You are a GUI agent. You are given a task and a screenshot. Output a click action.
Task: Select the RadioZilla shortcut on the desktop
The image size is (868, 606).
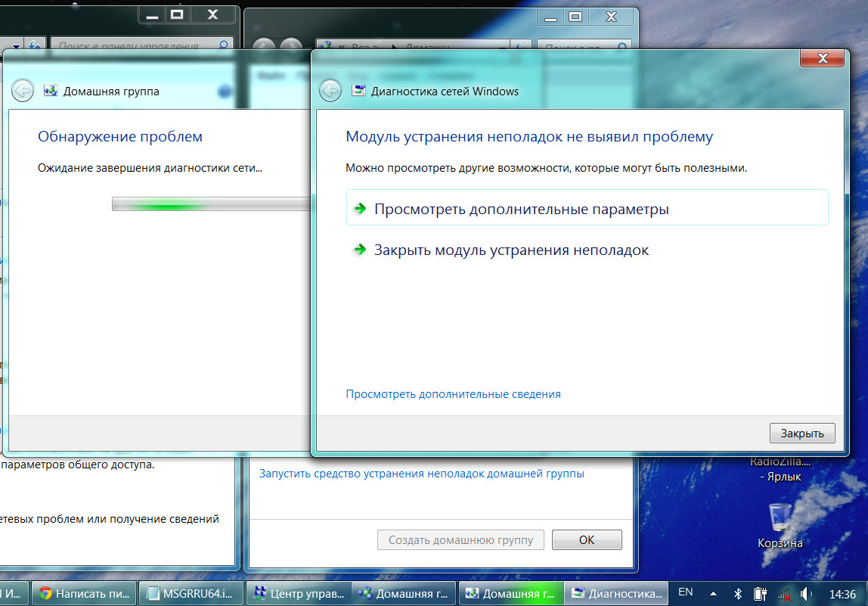tap(780, 469)
